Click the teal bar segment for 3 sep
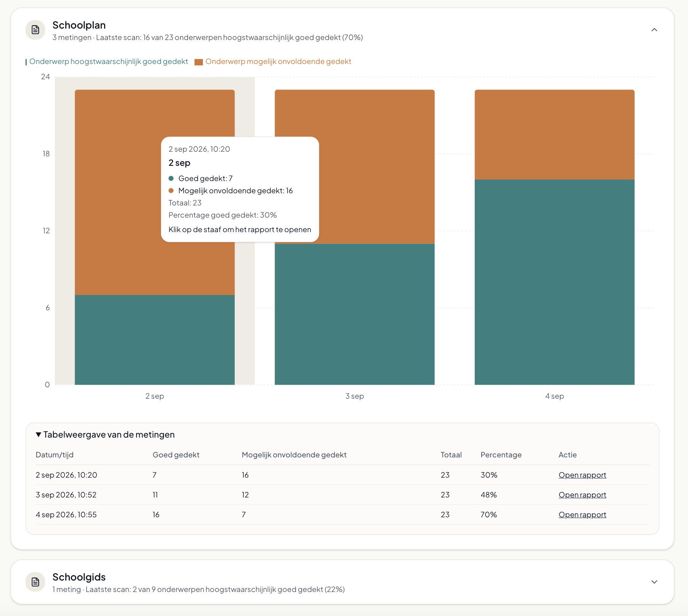688x616 pixels. coord(354,314)
